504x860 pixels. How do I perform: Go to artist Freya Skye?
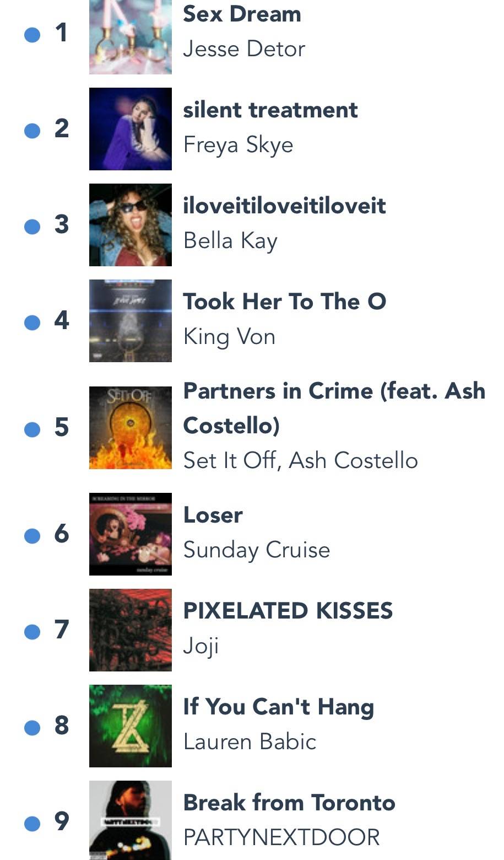pyautogui.click(x=238, y=145)
